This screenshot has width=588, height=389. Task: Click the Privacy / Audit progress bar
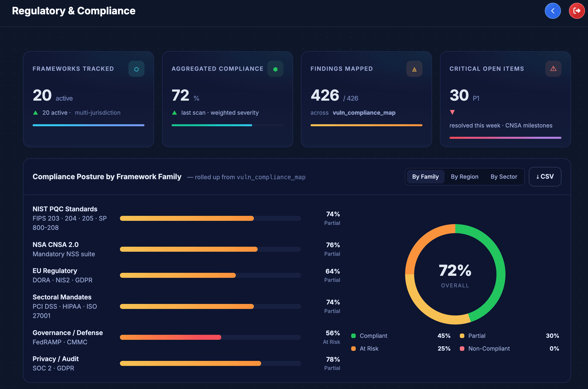coord(210,363)
